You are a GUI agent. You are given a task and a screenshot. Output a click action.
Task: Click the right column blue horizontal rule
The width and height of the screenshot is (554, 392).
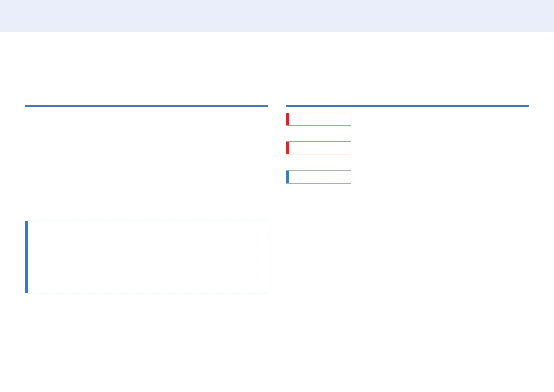click(x=407, y=106)
